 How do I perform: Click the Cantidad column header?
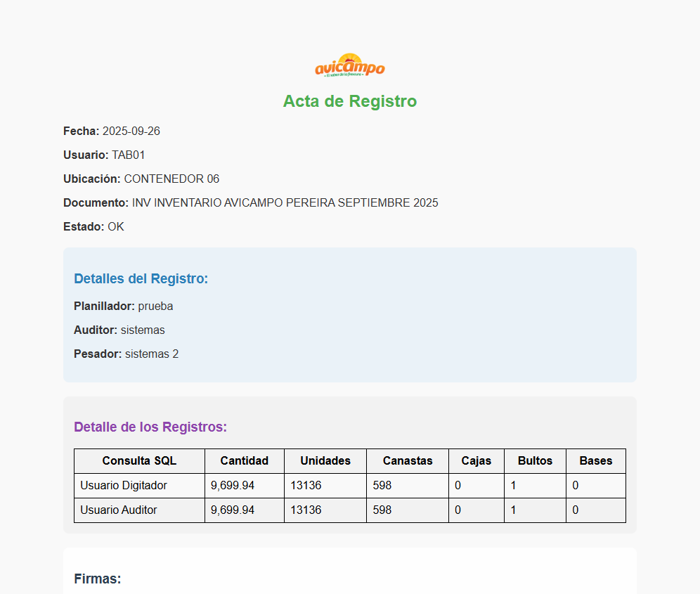point(245,461)
